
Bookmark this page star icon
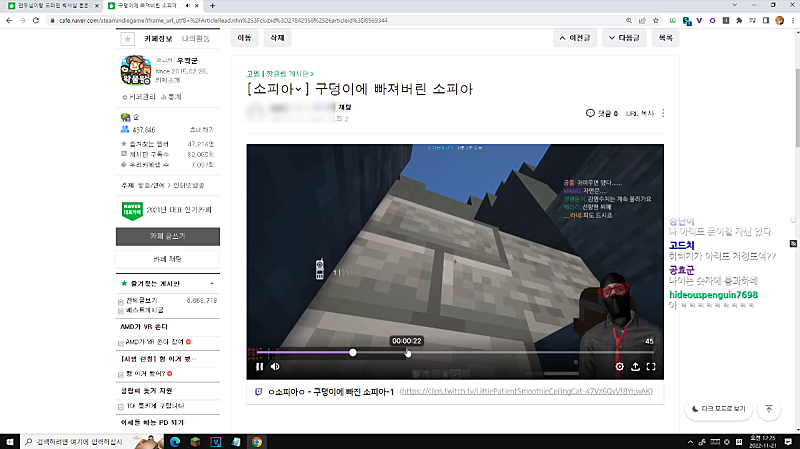(x=656, y=20)
